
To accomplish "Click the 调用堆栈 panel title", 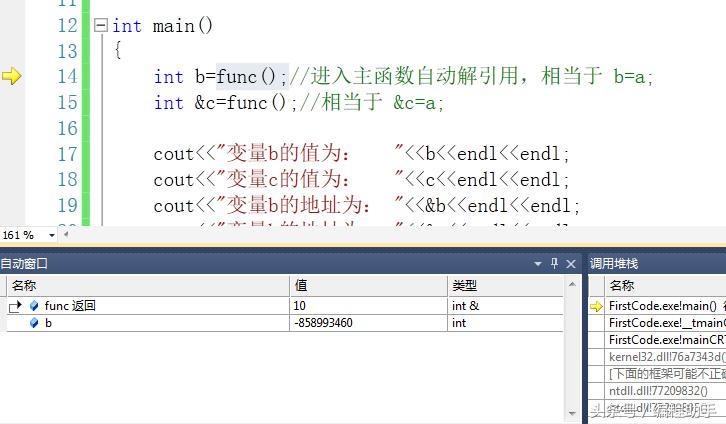I will [x=614, y=264].
